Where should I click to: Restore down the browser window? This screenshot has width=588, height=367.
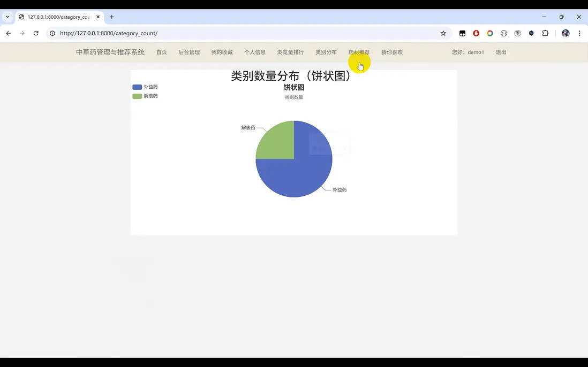coord(561,17)
